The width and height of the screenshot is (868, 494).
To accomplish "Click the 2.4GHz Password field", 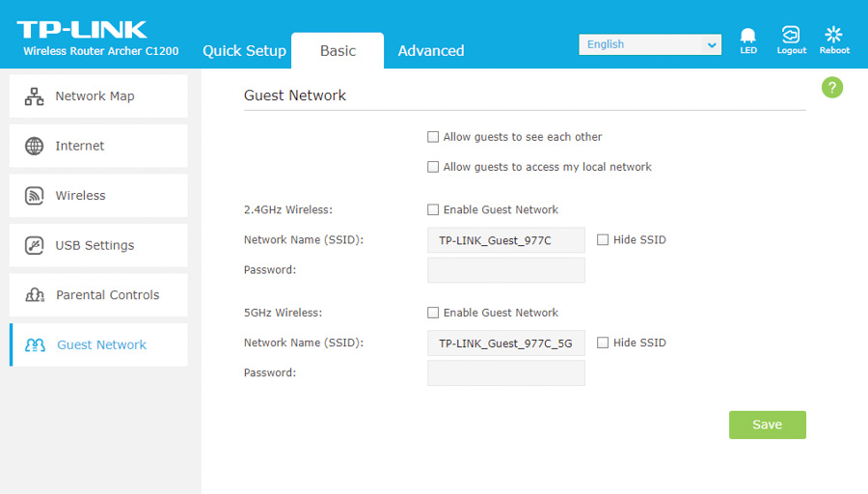I will [506, 270].
